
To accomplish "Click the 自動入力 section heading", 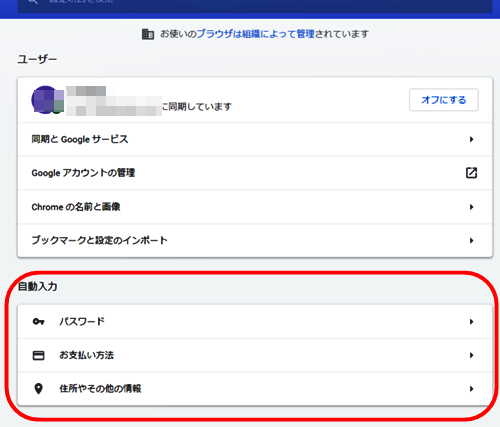I will (37, 286).
